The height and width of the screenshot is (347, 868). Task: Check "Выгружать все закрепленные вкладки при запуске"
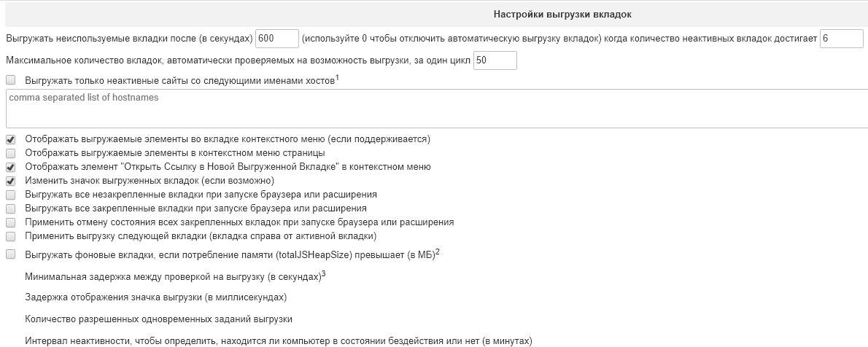[x=10, y=208]
